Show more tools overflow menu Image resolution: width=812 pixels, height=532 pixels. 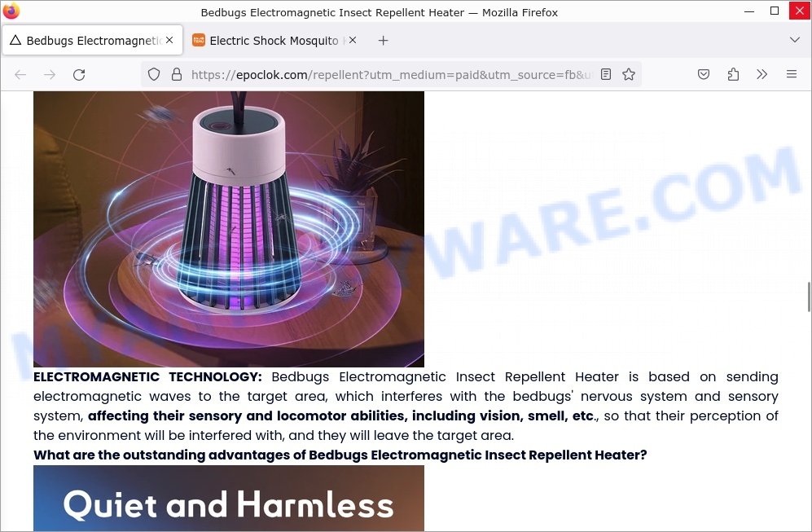[x=762, y=74]
